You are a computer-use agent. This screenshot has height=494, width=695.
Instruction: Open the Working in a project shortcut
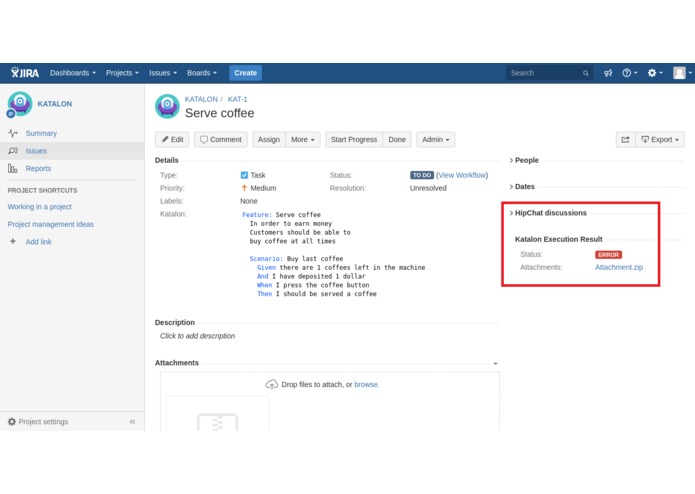pos(39,207)
